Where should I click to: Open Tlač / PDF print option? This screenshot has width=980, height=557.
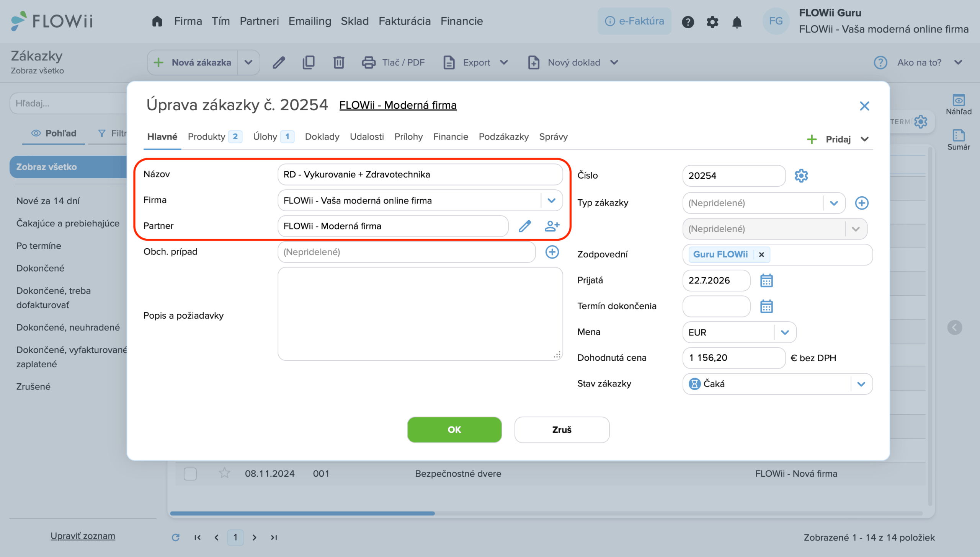pos(394,62)
